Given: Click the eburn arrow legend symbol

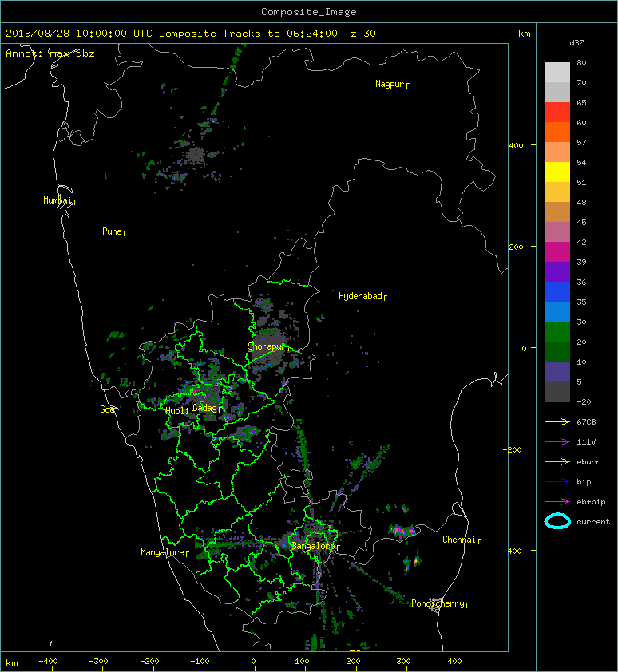Looking at the screenshot, I should click(x=557, y=462).
